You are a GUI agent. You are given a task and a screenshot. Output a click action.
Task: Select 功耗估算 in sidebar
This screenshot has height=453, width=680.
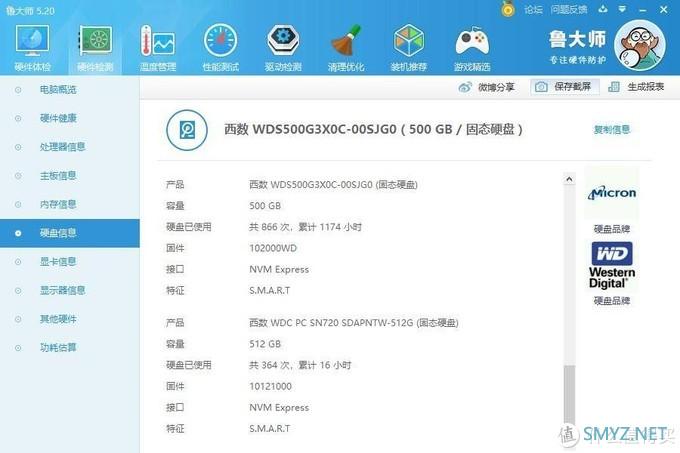click(58, 348)
